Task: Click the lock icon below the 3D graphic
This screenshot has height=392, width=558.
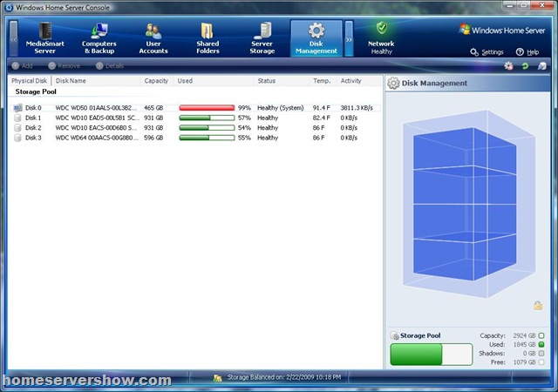Action: click(x=538, y=305)
